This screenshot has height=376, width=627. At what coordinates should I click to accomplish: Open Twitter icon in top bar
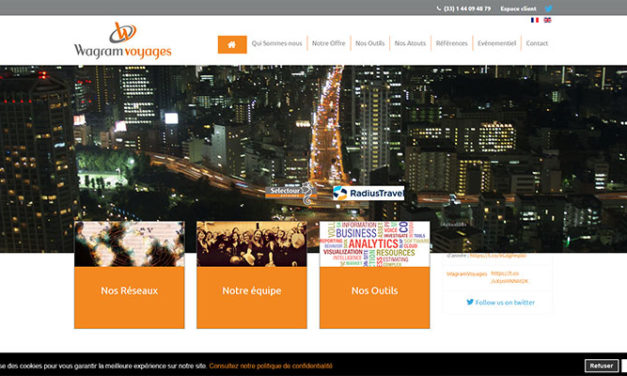(548, 8)
